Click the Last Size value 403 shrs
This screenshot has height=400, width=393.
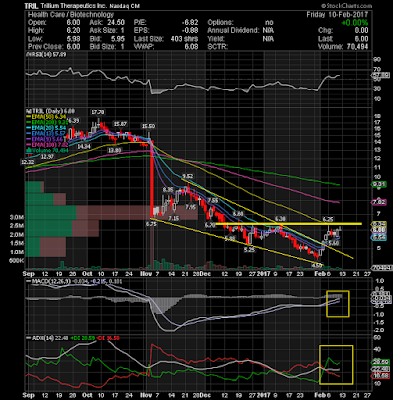(184, 39)
